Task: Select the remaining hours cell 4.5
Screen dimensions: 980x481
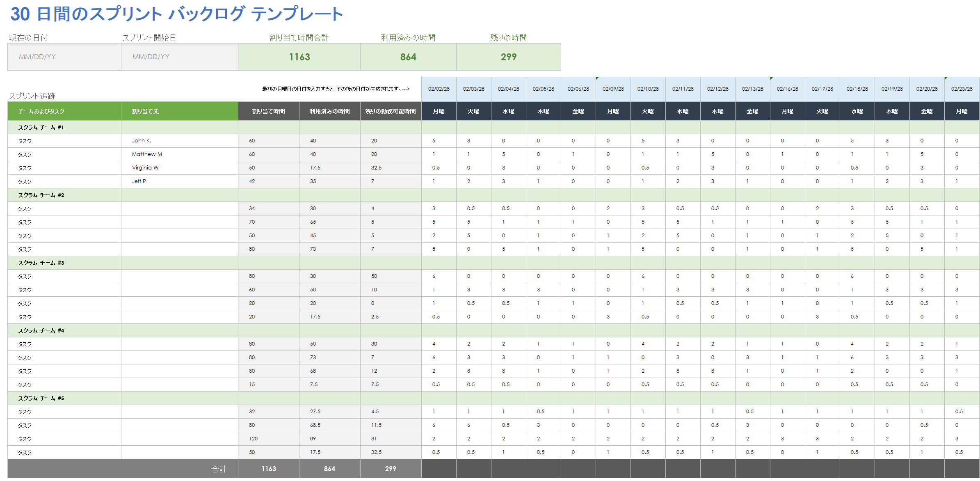Action: pyautogui.click(x=391, y=412)
